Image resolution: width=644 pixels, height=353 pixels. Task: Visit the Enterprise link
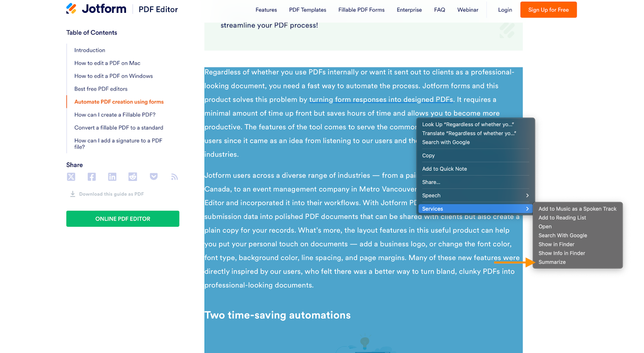coord(409,10)
